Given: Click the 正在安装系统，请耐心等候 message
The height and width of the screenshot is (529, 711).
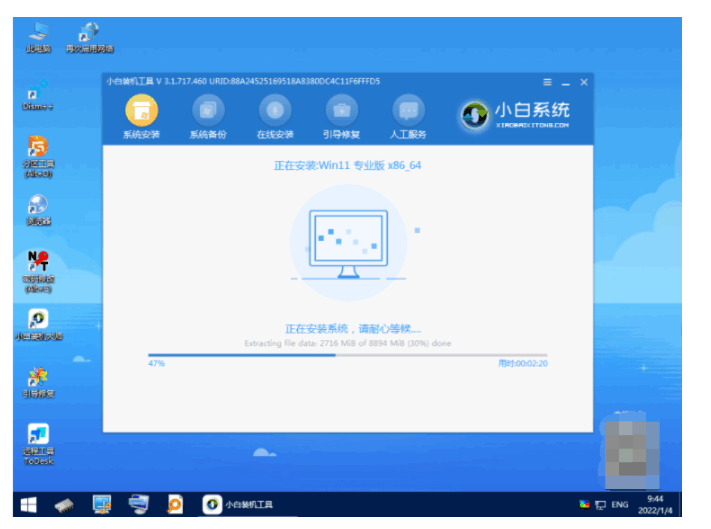Looking at the screenshot, I should pyautogui.click(x=353, y=329).
